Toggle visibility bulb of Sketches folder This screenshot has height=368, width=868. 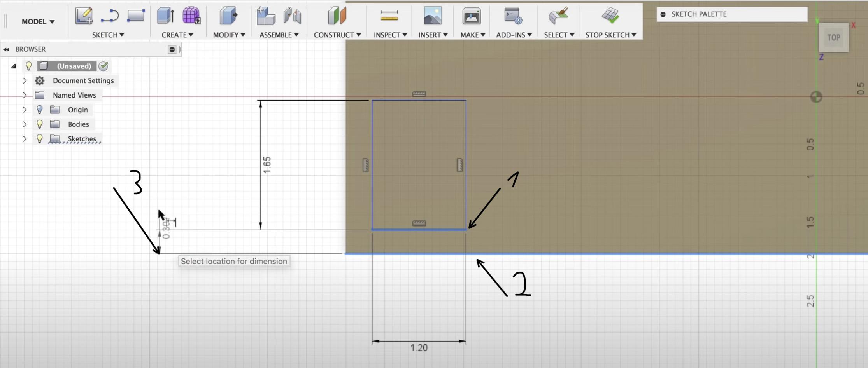39,138
